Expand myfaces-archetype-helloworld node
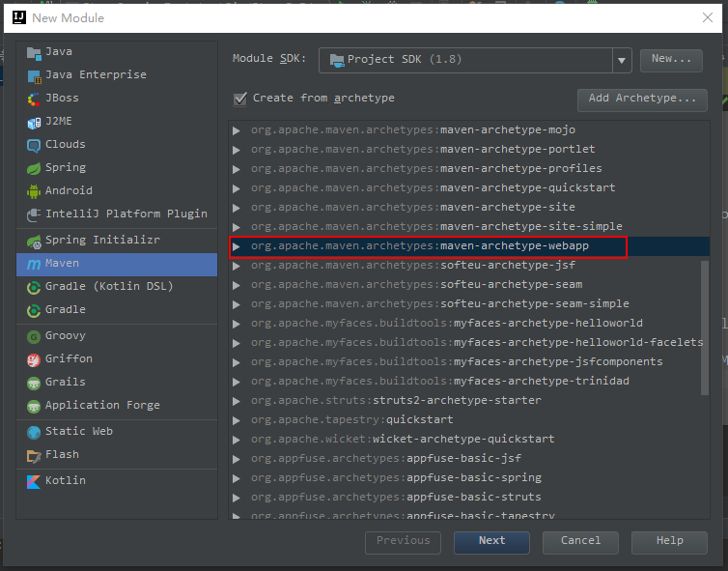728x571 pixels. point(237,324)
